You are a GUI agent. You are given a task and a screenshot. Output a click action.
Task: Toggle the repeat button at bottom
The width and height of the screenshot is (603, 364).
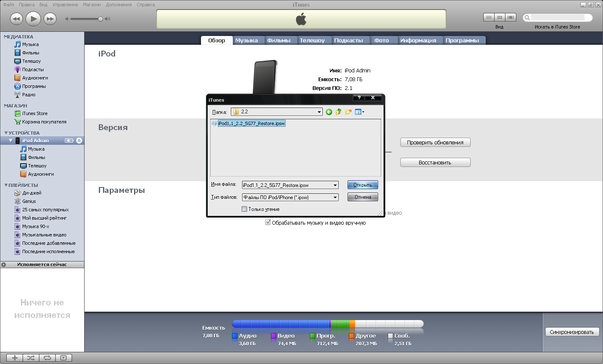pos(47,358)
